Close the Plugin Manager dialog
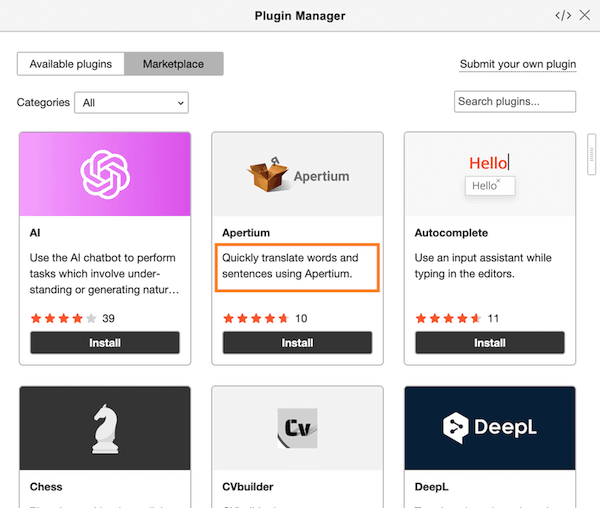The image size is (600, 508). [x=584, y=15]
